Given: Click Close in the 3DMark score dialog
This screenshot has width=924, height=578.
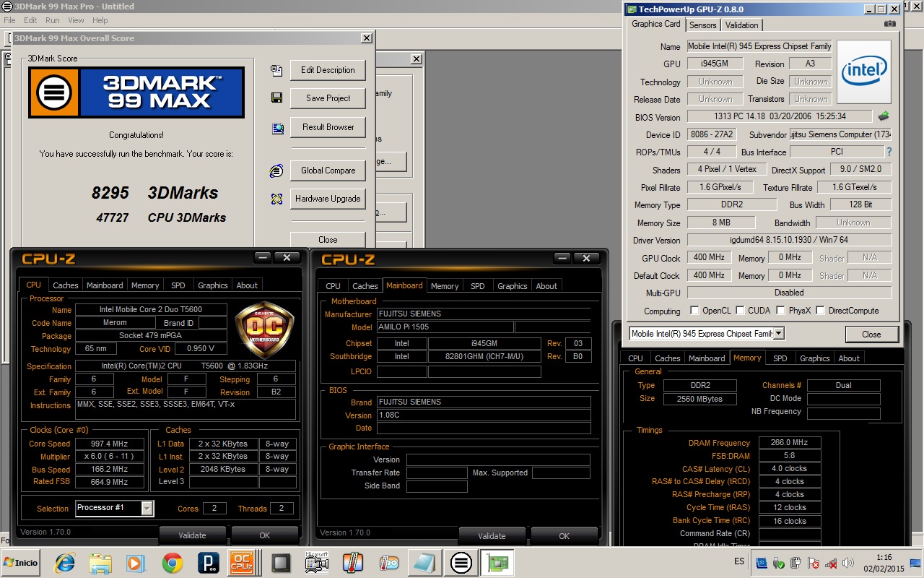Looking at the screenshot, I should [x=328, y=239].
